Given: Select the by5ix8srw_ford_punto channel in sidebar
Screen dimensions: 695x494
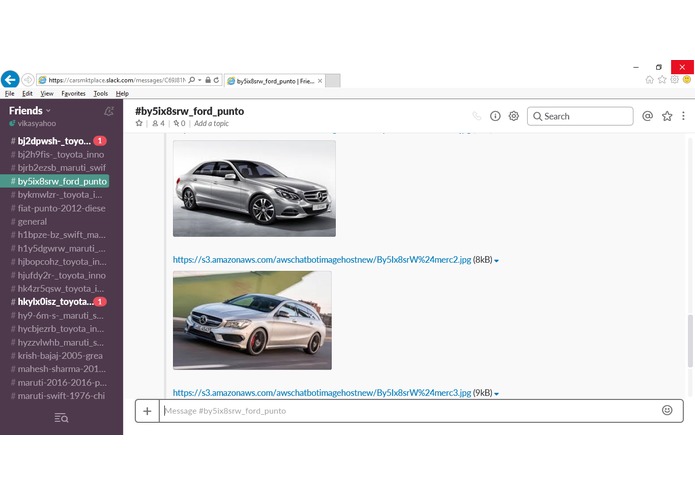Looking at the screenshot, I should [x=55, y=181].
